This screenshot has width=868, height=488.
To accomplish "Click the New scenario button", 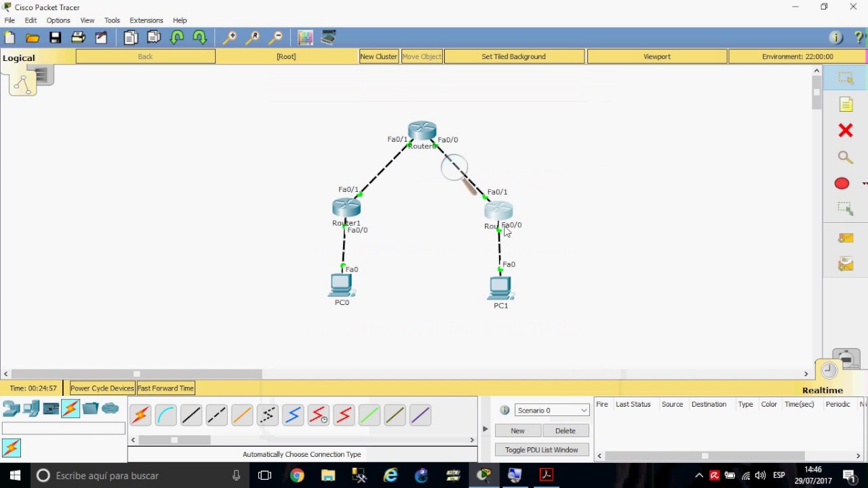I will pyautogui.click(x=517, y=430).
